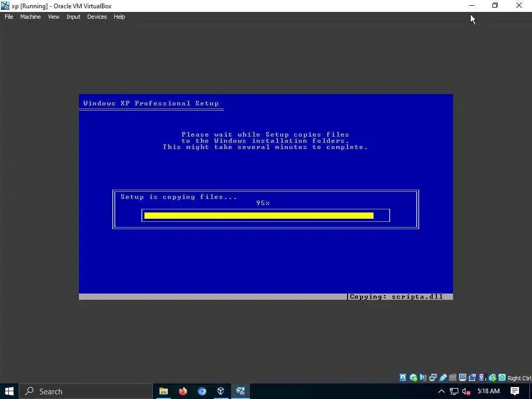Image resolution: width=532 pixels, height=399 pixels.
Task: Launch Firefox from the taskbar
Action: click(x=183, y=391)
